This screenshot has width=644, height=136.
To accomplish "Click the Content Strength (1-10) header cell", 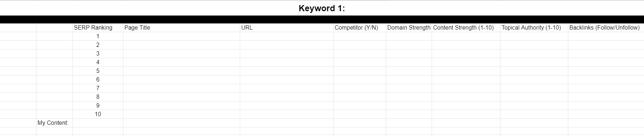I will 466,28.
